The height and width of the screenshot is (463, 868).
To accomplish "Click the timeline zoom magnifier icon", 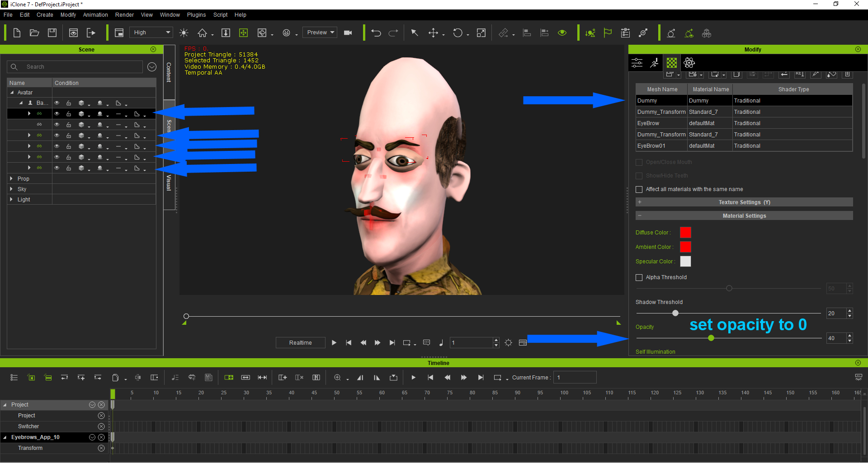I will click(x=337, y=378).
